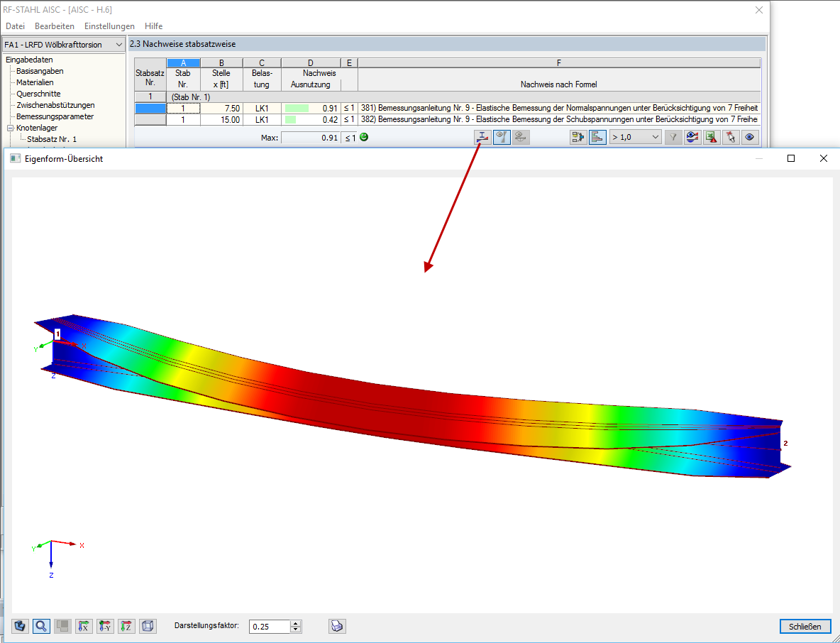Click the result-to-input jump icon
840x643 pixels.
(x=578, y=137)
